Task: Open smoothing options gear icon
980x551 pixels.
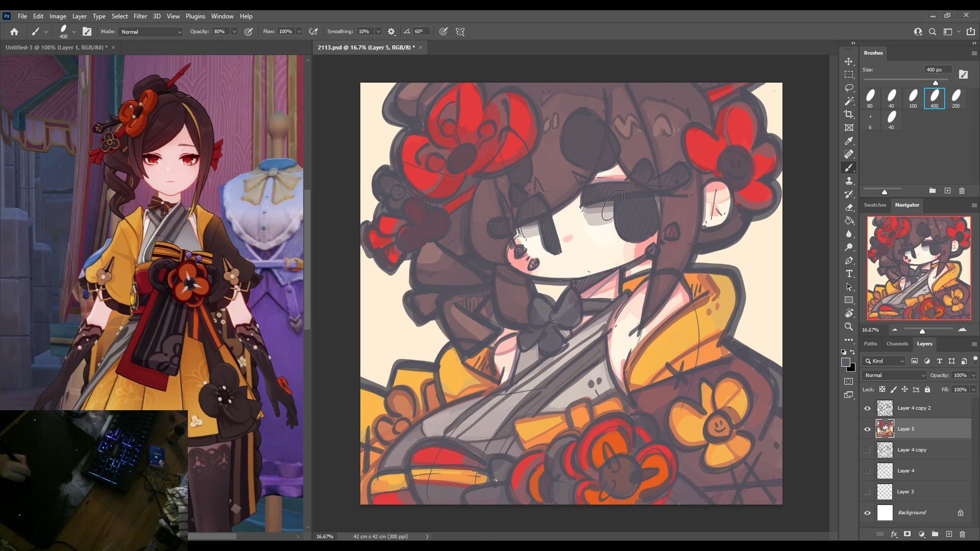Action: tap(391, 32)
